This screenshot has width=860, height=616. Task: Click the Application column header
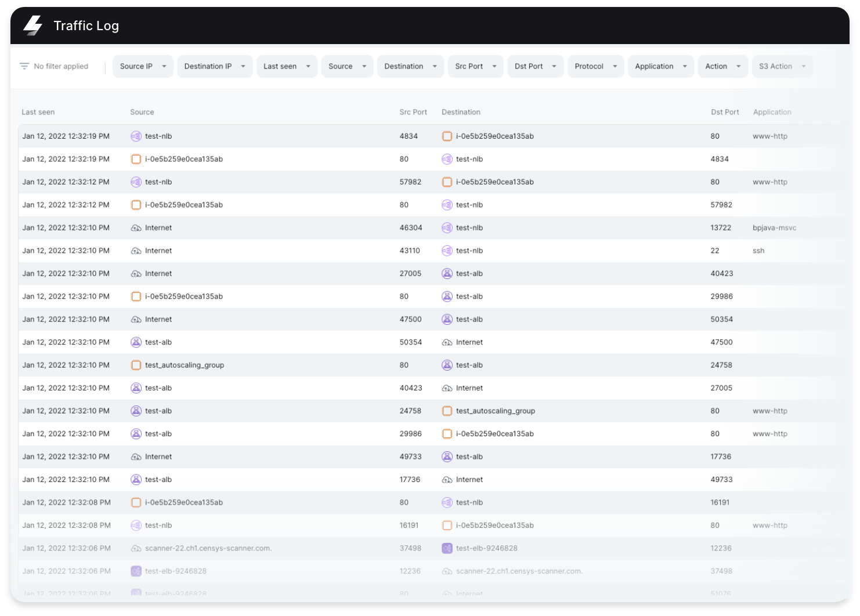772,112
